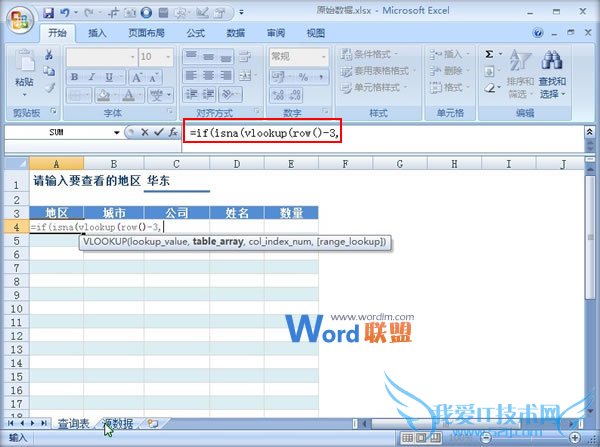Screen dimensions: 600x447
Task: Decrease the font size
Action: tap(153, 77)
